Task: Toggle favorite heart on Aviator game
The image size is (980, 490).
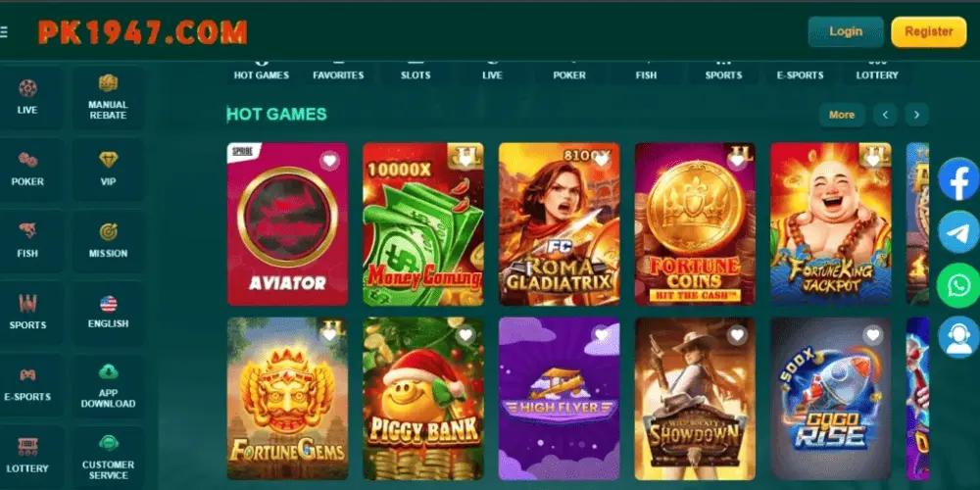Action: click(330, 161)
